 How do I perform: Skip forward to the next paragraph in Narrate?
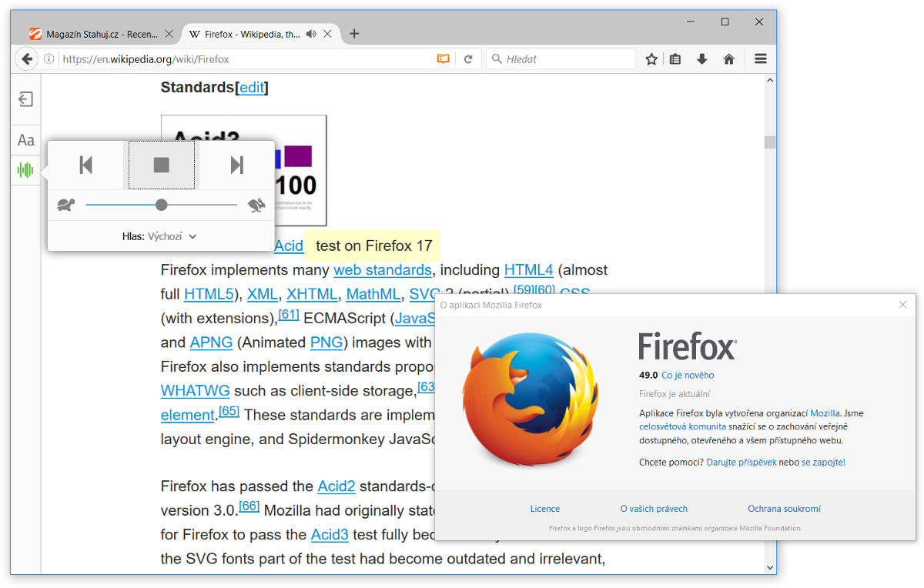pyautogui.click(x=236, y=165)
